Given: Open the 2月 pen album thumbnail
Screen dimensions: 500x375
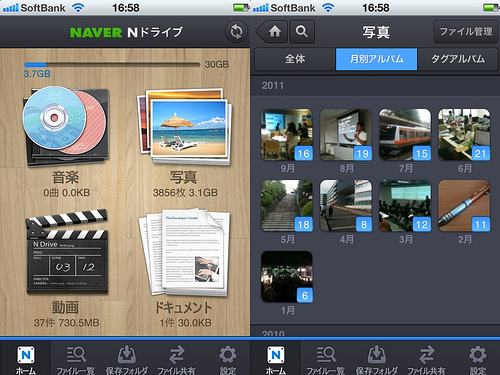Looking at the screenshot, I should [464, 206].
